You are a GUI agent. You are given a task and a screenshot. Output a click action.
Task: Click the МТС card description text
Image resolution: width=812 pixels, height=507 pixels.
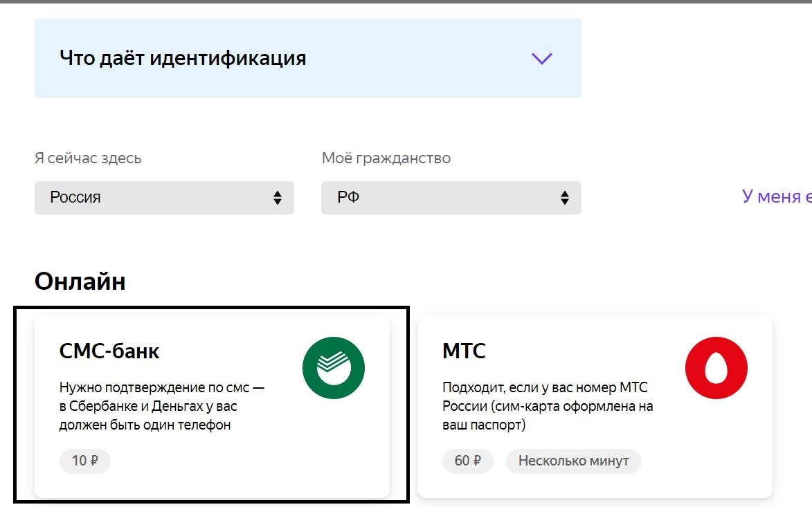point(548,406)
